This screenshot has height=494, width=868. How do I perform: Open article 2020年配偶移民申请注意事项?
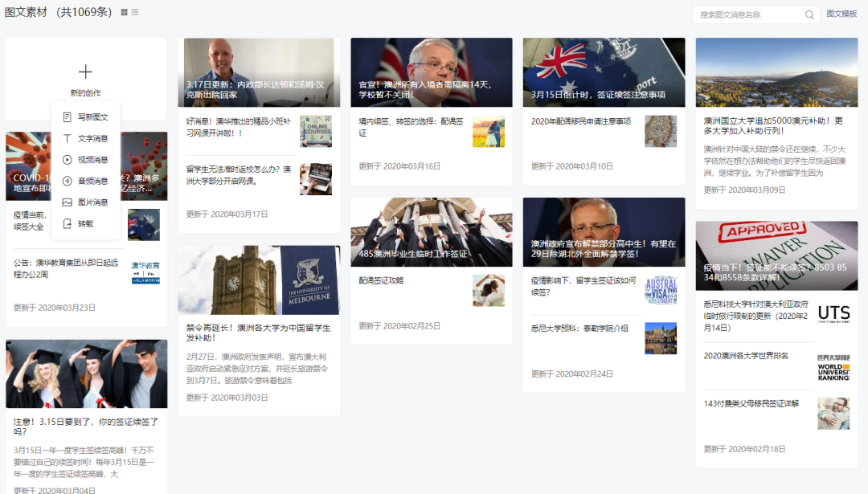point(581,121)
